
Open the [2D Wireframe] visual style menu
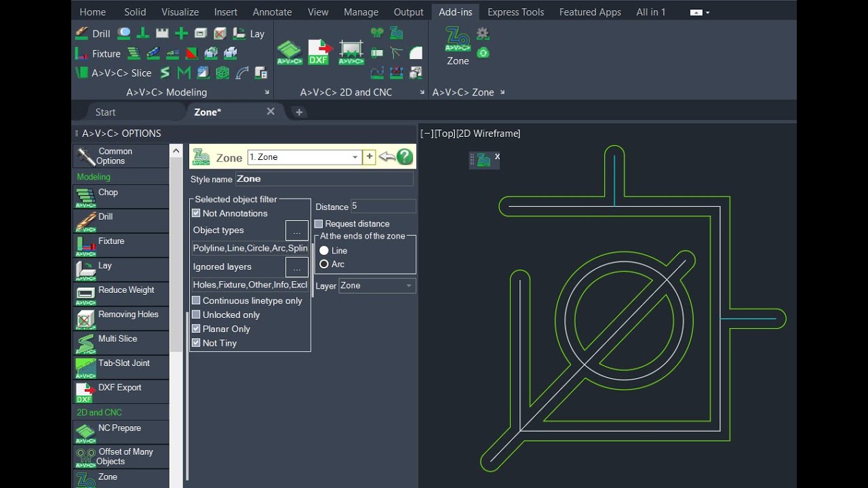click(x=488, y=134)
